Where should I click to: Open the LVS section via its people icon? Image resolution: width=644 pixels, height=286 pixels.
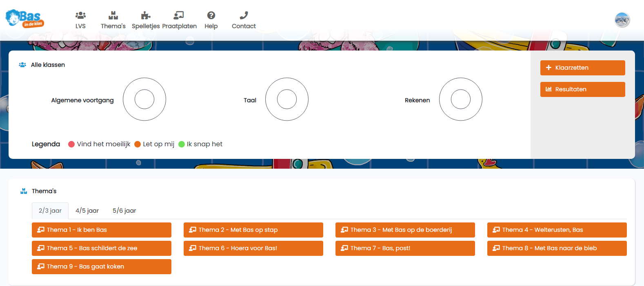click(80, 15)
